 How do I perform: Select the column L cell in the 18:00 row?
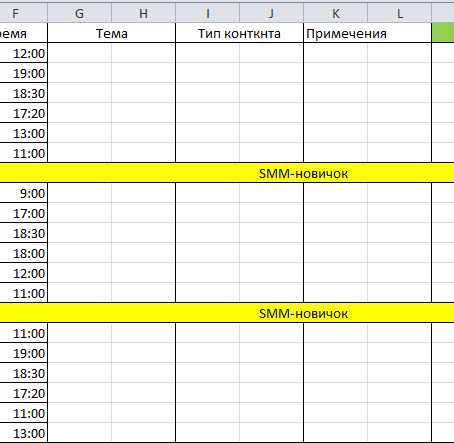pyautogui.click(x=399, y=253)
